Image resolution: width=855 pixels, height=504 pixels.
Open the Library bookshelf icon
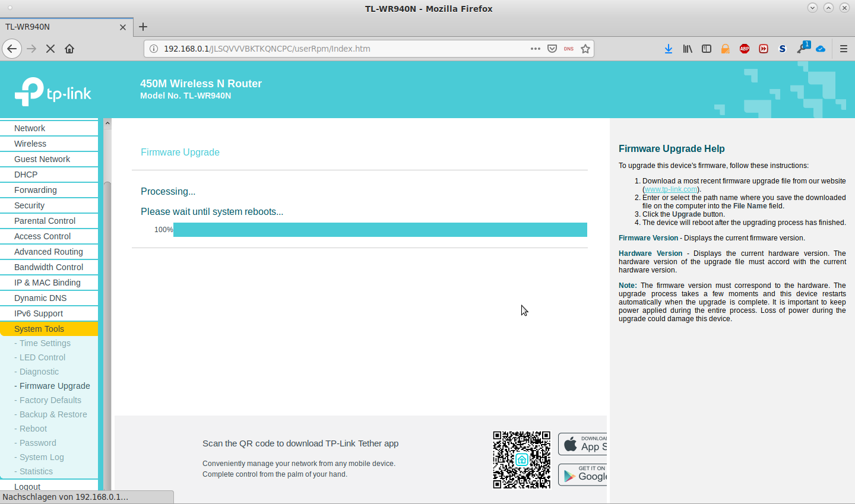(x=687, y=49)
